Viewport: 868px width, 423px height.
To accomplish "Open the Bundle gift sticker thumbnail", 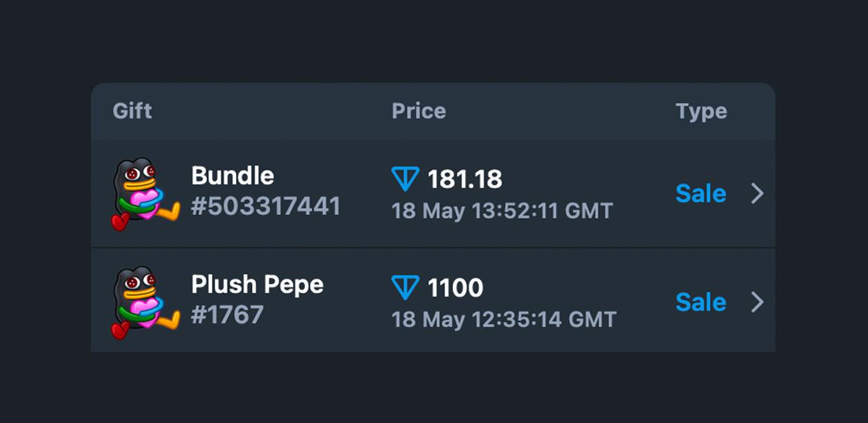I will tap(146, 194).
